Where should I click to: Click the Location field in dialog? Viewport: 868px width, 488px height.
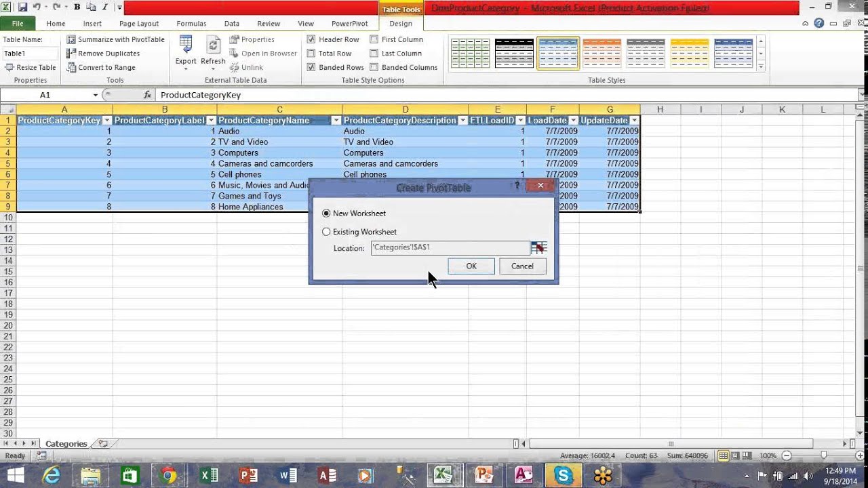click(450, 248)
